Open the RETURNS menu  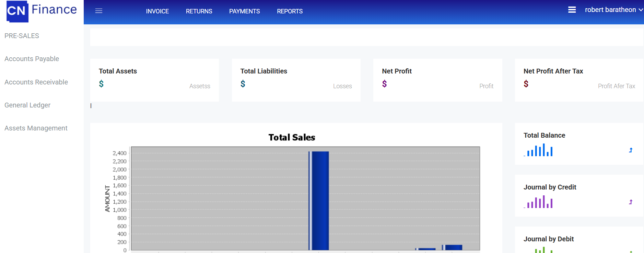coord(199,11)
